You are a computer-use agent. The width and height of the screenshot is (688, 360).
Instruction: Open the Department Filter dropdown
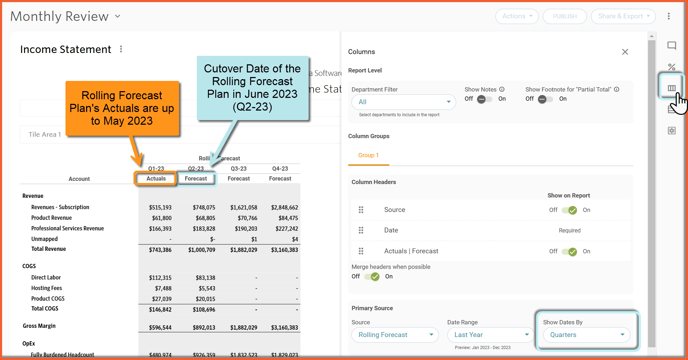tap(403, 102)
